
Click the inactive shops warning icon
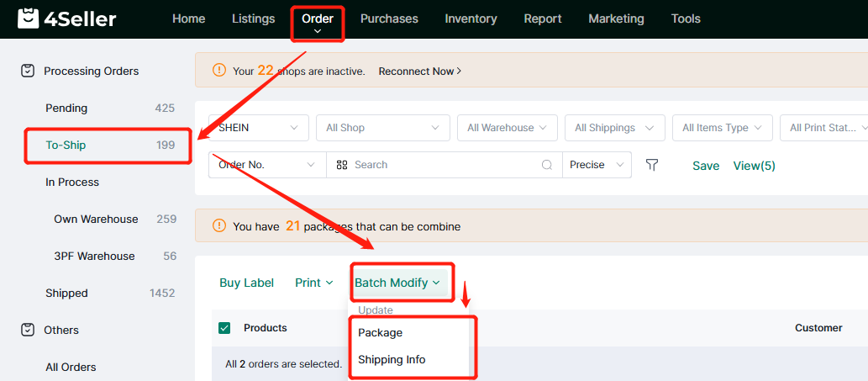(x=219, y=71)
